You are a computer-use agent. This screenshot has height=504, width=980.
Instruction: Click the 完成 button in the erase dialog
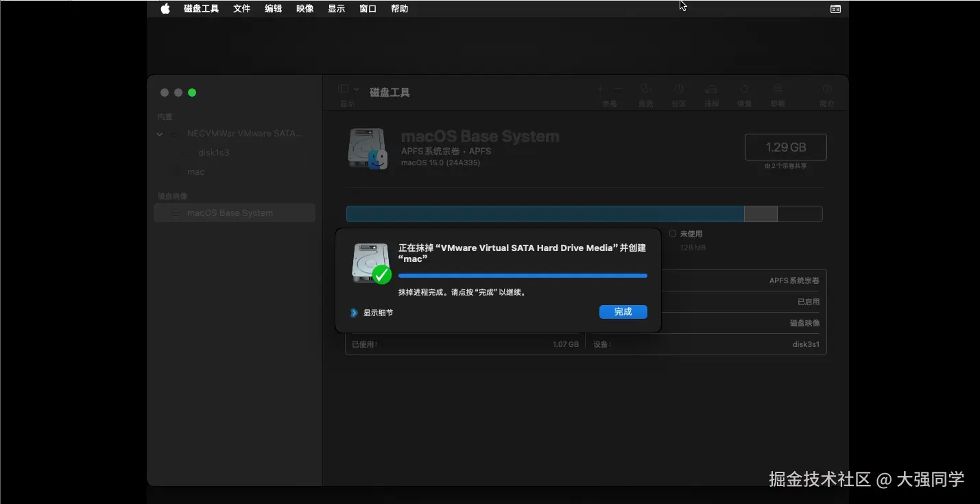pos(623,312)
